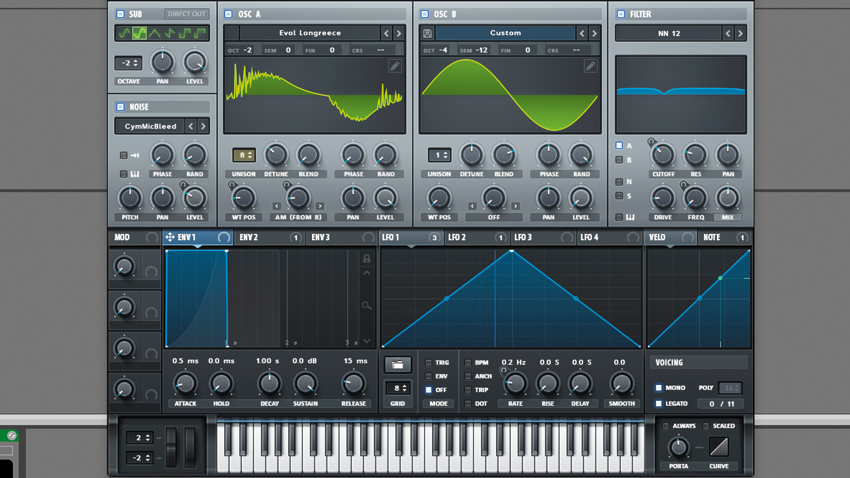The height and width of the screenshot is (478, 850).
Task: Select the sine waveform in SUB
Action: [124, 34]
